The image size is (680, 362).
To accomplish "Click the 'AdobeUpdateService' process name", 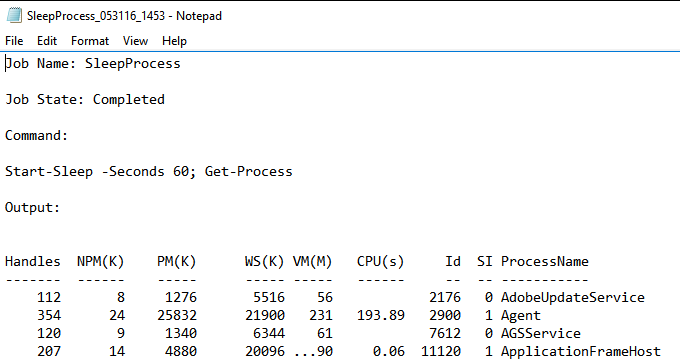I will point(573,297).
